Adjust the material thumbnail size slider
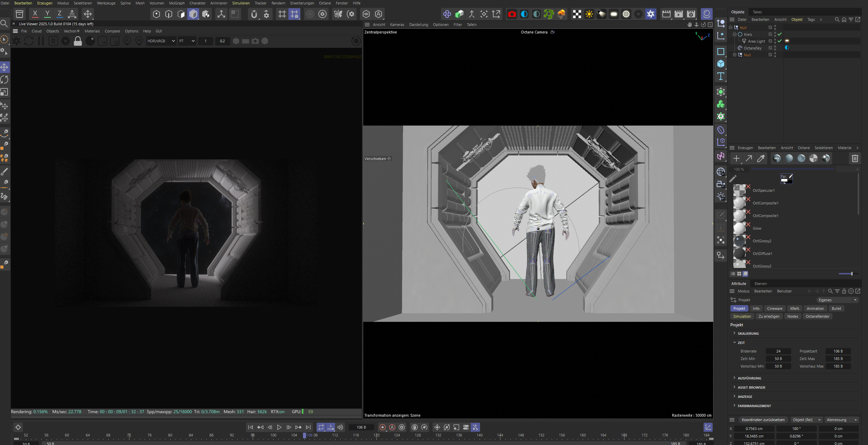868x445 pixels. (x=851, y=274)
